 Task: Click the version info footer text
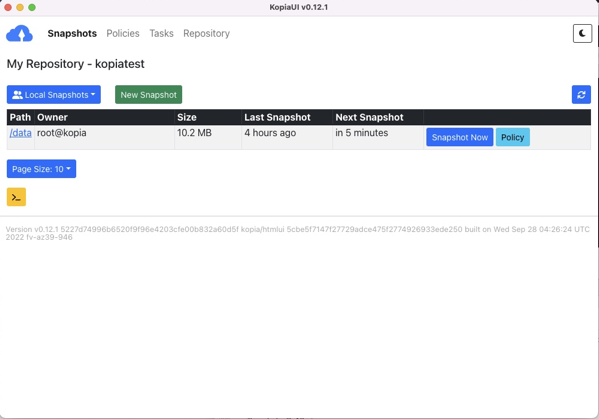[298, 233]
